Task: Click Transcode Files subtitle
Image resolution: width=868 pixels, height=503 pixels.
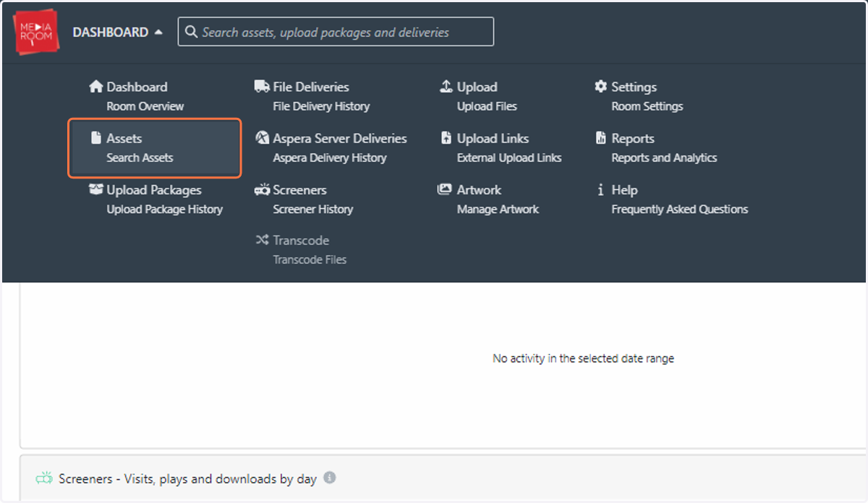Action: [310, 259]
